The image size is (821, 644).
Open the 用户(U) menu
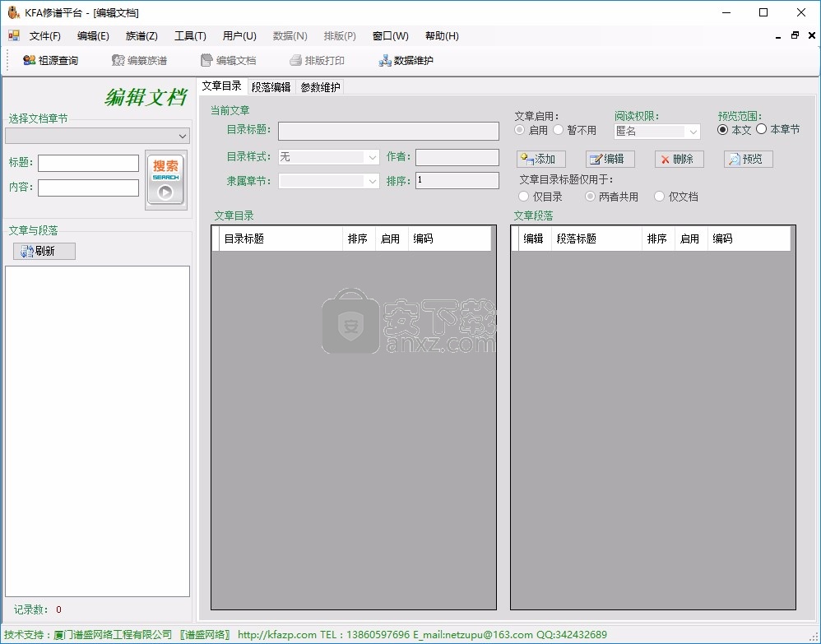tap(239, 35)
